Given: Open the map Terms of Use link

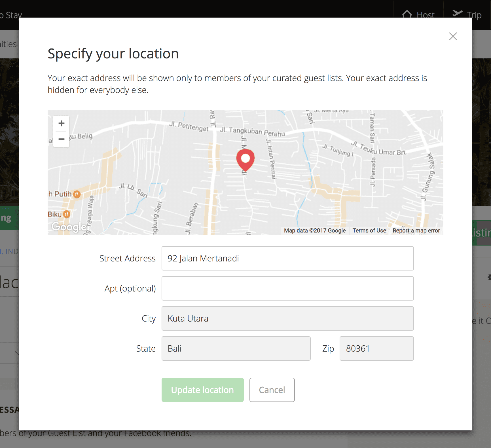Looking at the screenshot, I should click(369, 231).
